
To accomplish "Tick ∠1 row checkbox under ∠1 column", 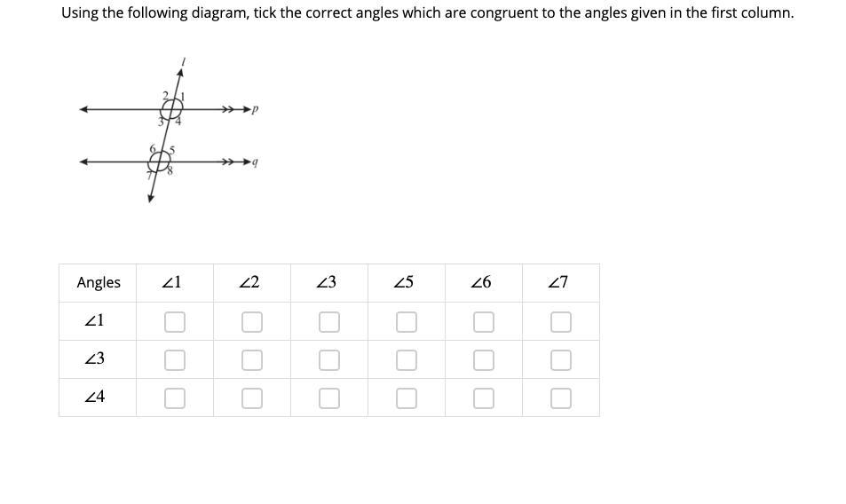I will (175, 322).
